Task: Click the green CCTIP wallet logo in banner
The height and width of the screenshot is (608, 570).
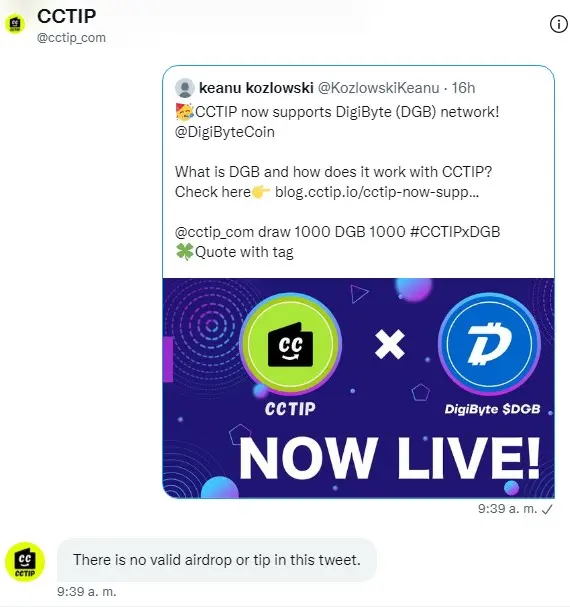Action: coord(290,344)
